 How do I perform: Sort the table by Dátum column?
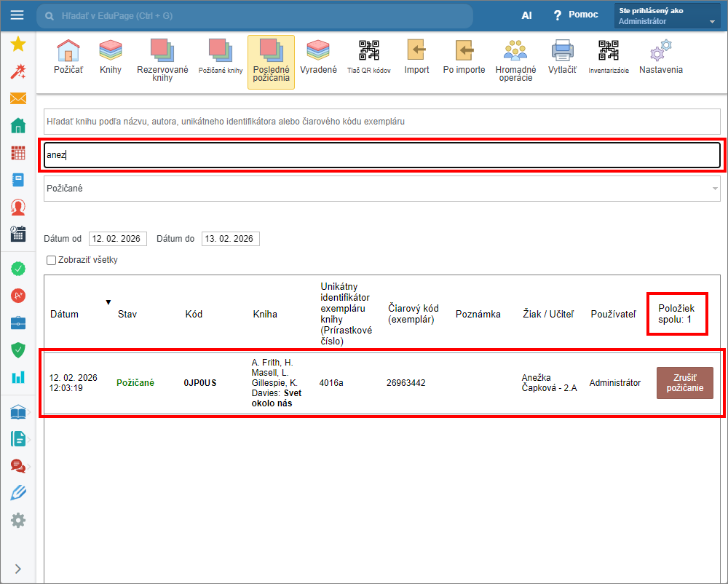[x=64, y=314]
